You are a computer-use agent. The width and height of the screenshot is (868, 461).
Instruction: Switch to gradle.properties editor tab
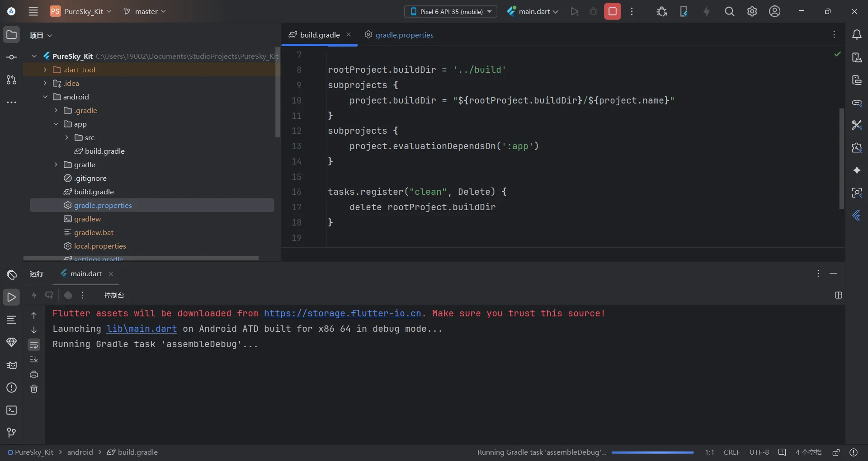coord(404,35)
